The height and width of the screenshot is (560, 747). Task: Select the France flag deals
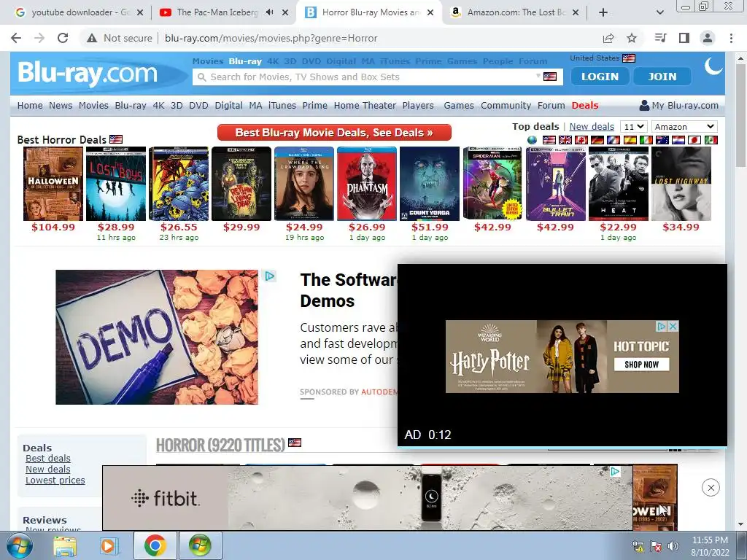614,140
